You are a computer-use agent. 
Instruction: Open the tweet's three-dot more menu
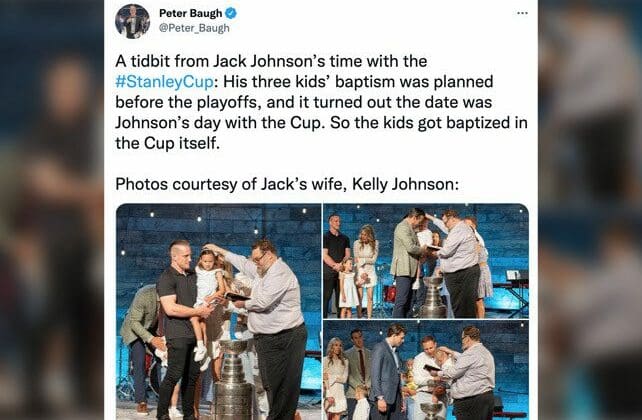pyautogui.click(x=522, y=13)
